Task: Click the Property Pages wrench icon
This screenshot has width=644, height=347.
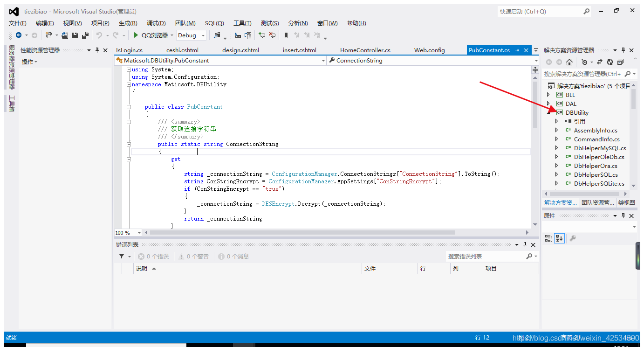Action: coord(573,238)
